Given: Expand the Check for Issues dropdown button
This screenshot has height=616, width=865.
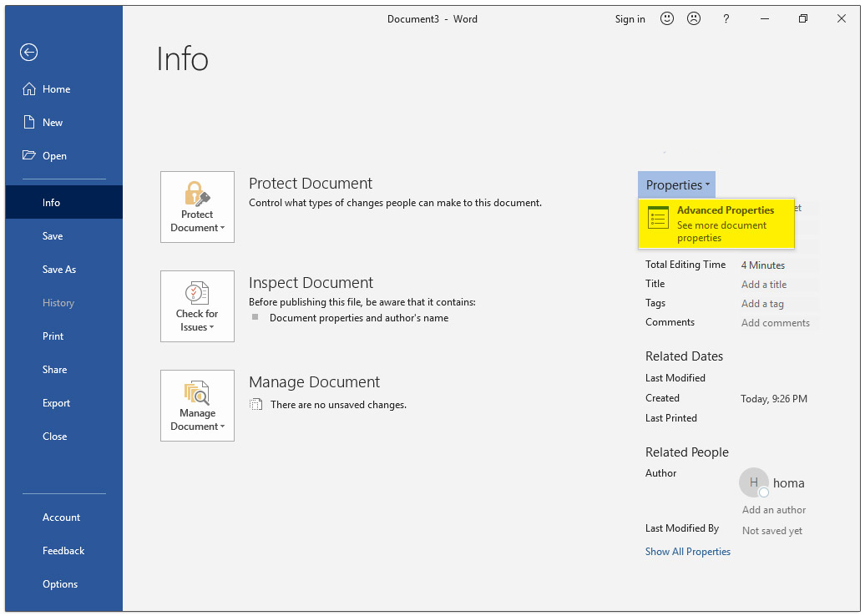Looking at the screenshot, I should 198,306.
